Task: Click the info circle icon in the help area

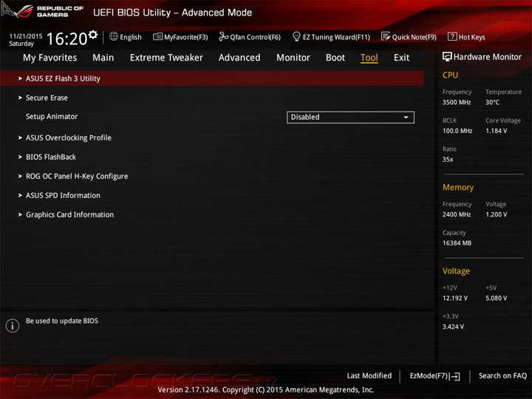Action: click(x=13, y=325)
